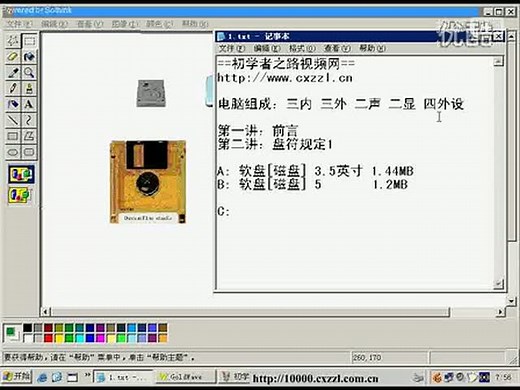Choose the Curve tool
Screen dimensions: 520x390
(x=29, y=120)
